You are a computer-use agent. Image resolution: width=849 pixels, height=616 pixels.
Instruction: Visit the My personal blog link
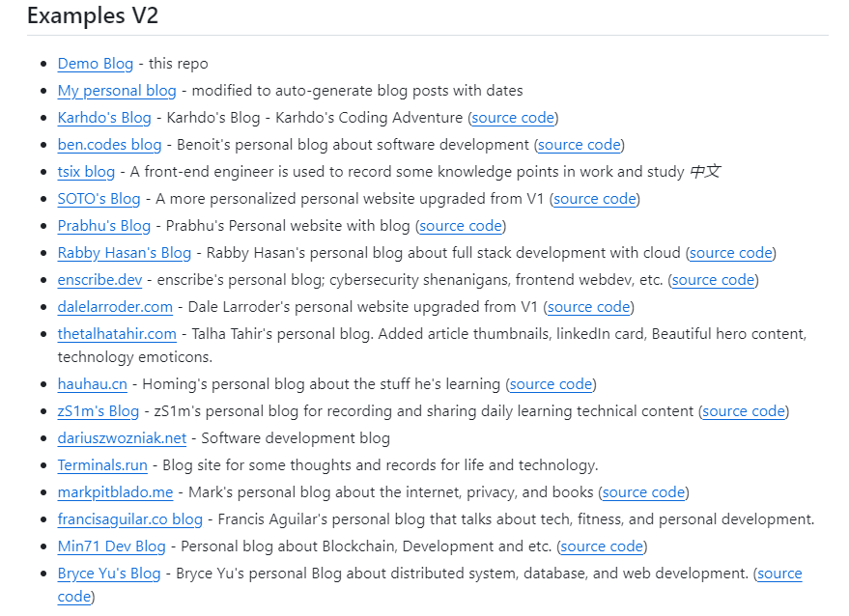pos(116,91)
